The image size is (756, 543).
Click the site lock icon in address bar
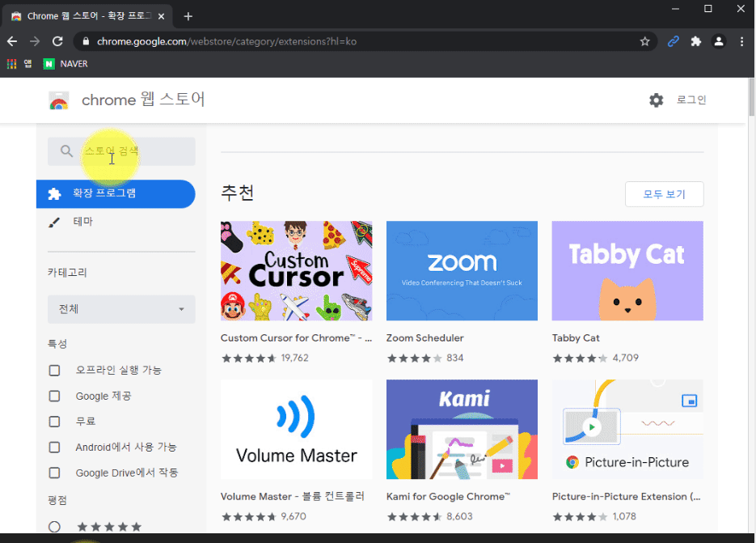coord(86,41)
